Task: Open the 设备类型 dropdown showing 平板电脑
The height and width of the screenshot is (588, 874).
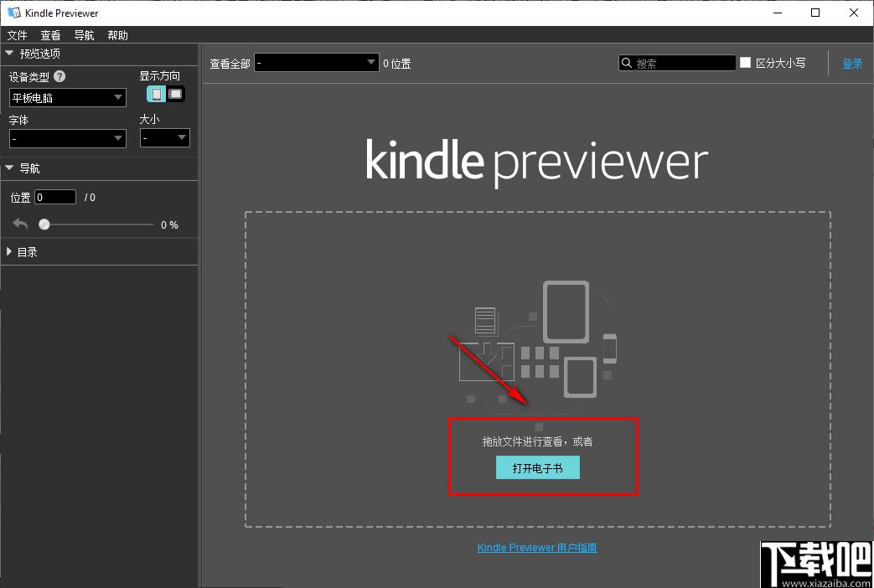Action: point(67,97)
